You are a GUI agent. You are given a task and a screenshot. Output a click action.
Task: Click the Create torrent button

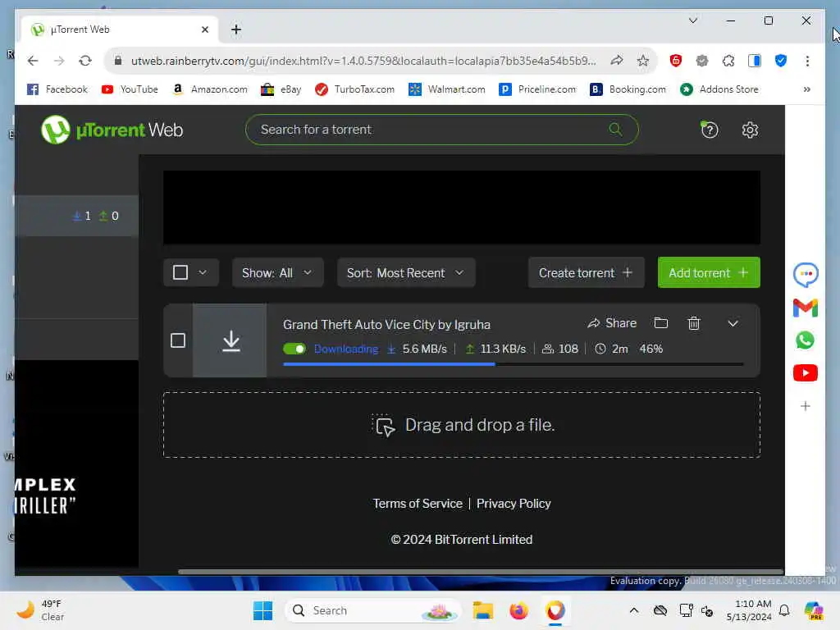[586, 272]
